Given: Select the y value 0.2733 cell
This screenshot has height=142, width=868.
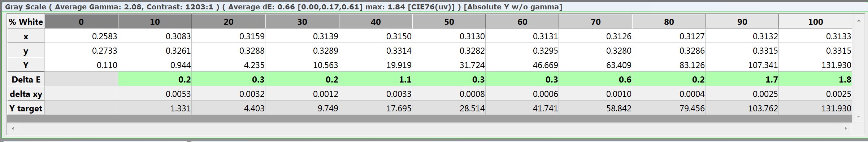Looking at the screenshot, I should point(81,50).
